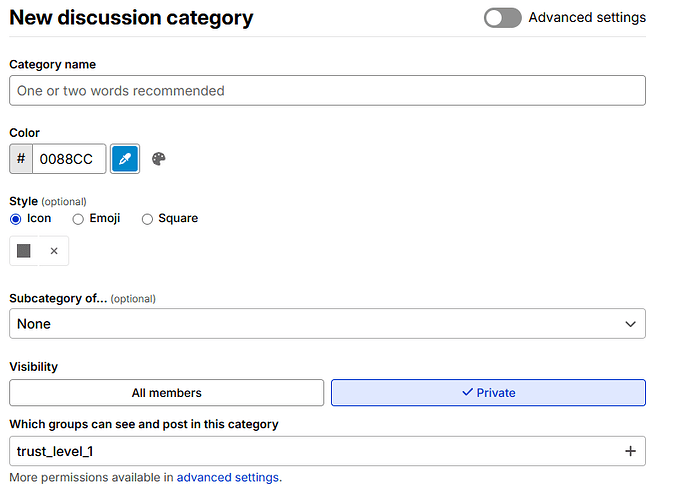
Task: Click the Category name input field
Action: 327,91
